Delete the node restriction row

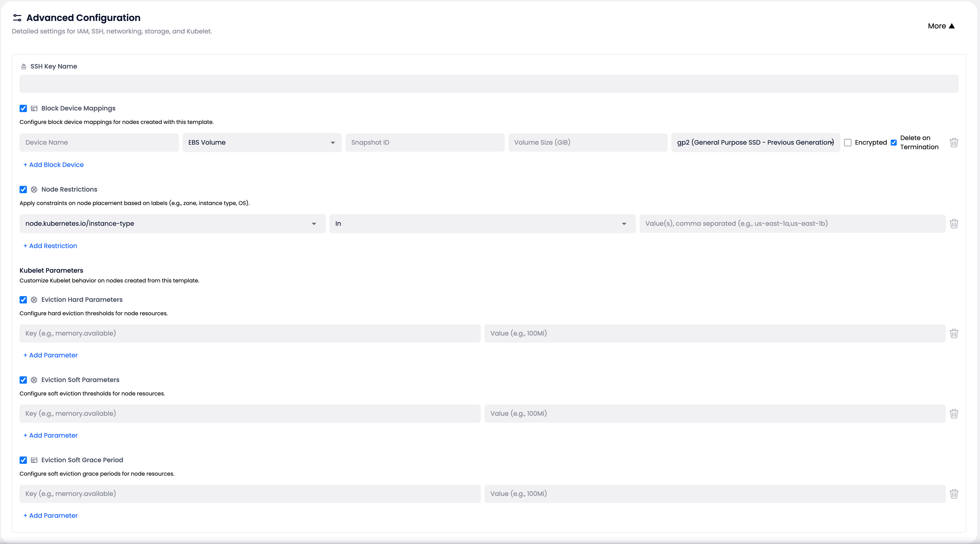pyautogui.click(x=954, y=224)
